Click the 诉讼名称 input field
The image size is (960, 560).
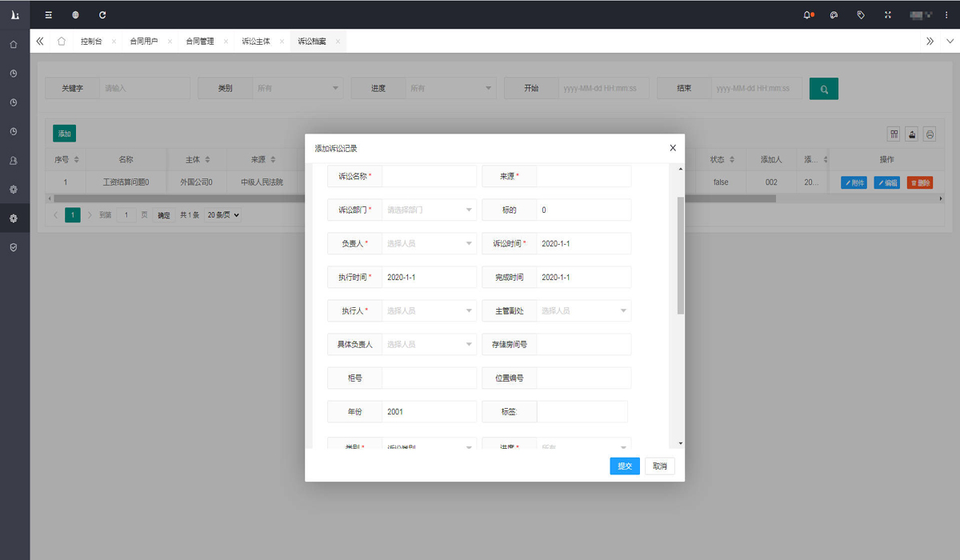(429, 177)
